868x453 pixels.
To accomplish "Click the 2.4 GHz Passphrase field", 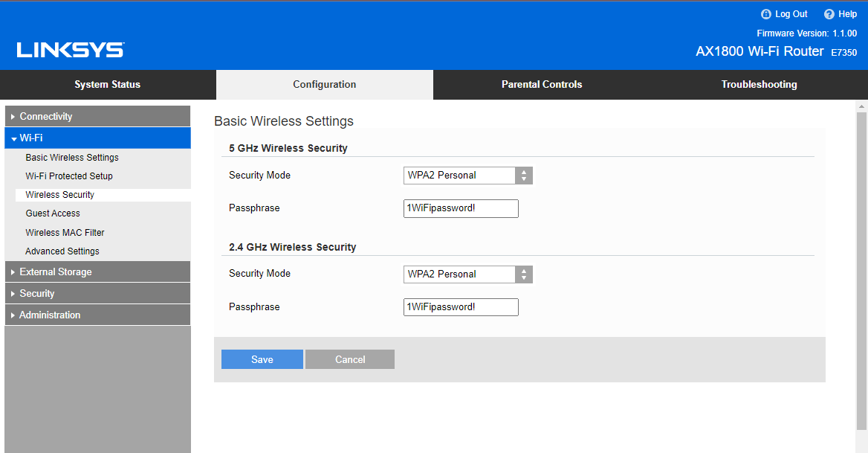I will click(461, 307).
